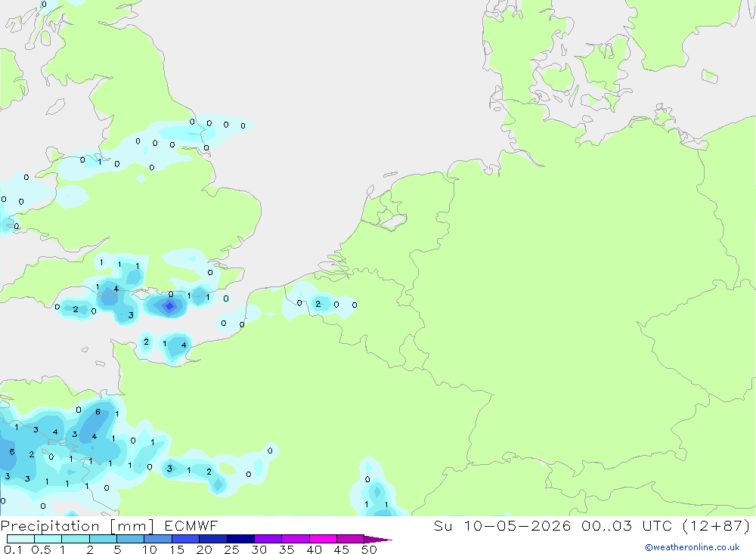Click the 45–50 mm legend color swatch
Screen dimensions: 756x554
coord(351,539)
